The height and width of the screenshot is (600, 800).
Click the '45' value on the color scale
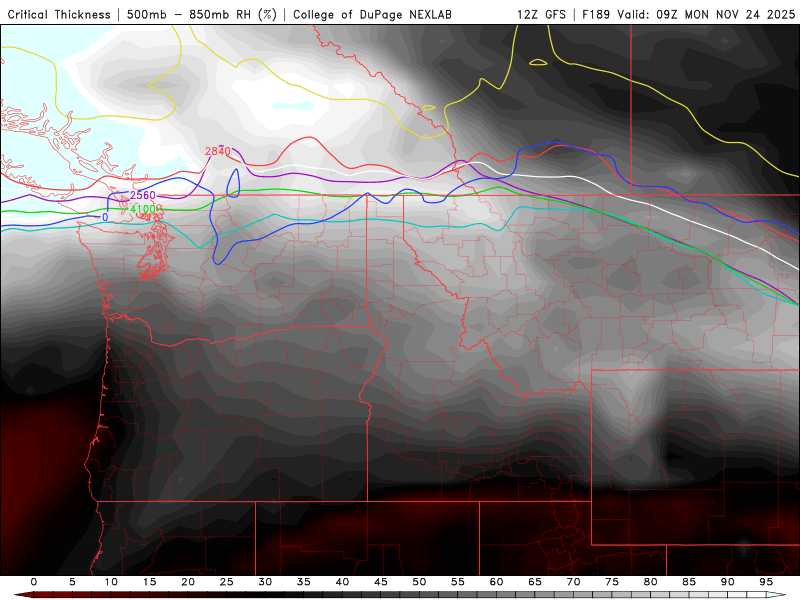coord(381,582)
